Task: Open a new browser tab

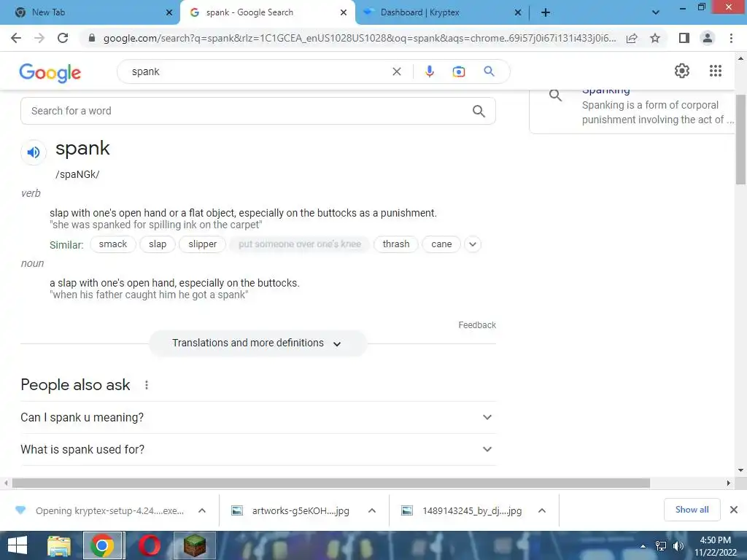Action: tap(546, 12)
